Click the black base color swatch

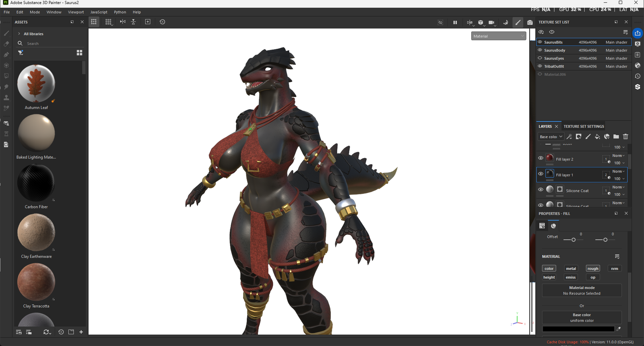pyautogui.click(x=578, y=329)
